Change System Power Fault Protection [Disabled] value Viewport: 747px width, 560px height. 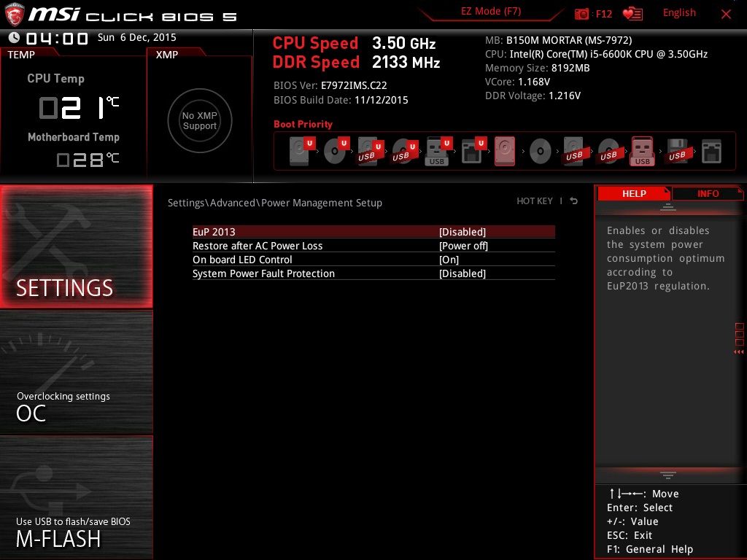[x=462, y=273]
